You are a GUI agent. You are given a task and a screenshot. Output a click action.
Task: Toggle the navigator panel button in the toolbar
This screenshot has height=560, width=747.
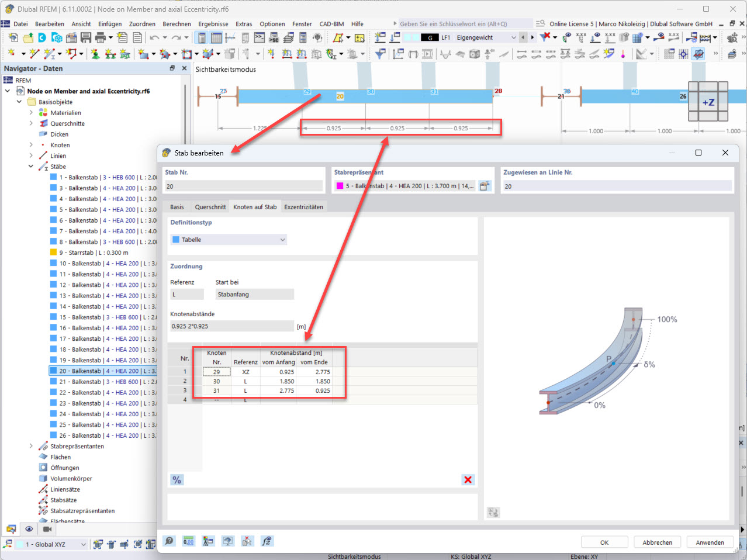[202, 37]
